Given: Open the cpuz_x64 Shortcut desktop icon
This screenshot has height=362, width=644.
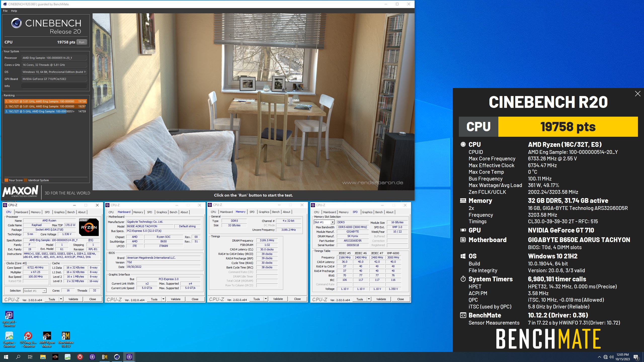Looking at the screenshot, I should point(9,319).
